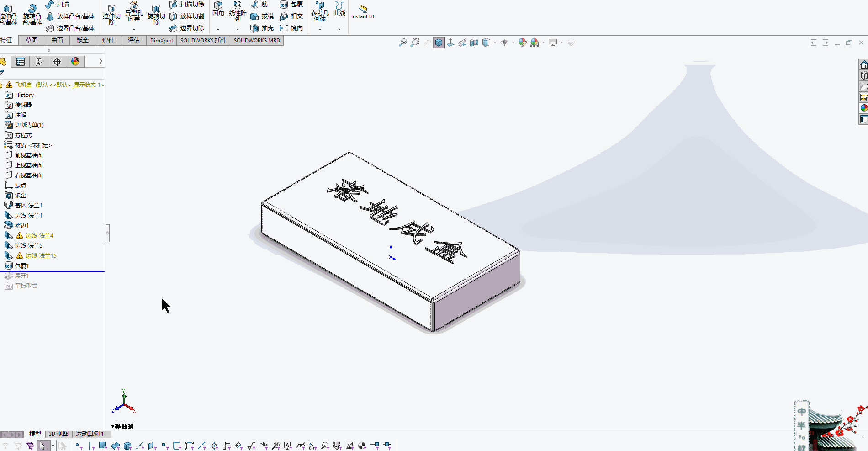The width and height of the screenshot is (868, 451).
Task: Open the DimXpertManager crosshair tab
Action: 57,62
